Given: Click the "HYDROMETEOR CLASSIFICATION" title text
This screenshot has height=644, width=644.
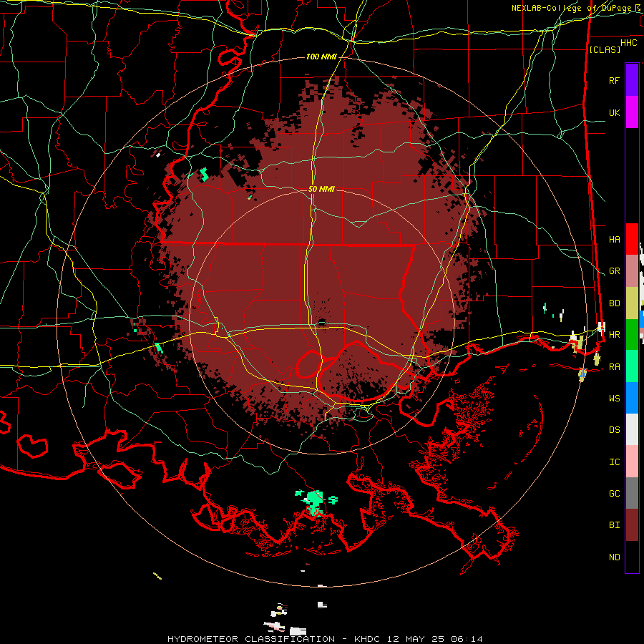Looking at the screenshot, I should click(x=251, y=639).
